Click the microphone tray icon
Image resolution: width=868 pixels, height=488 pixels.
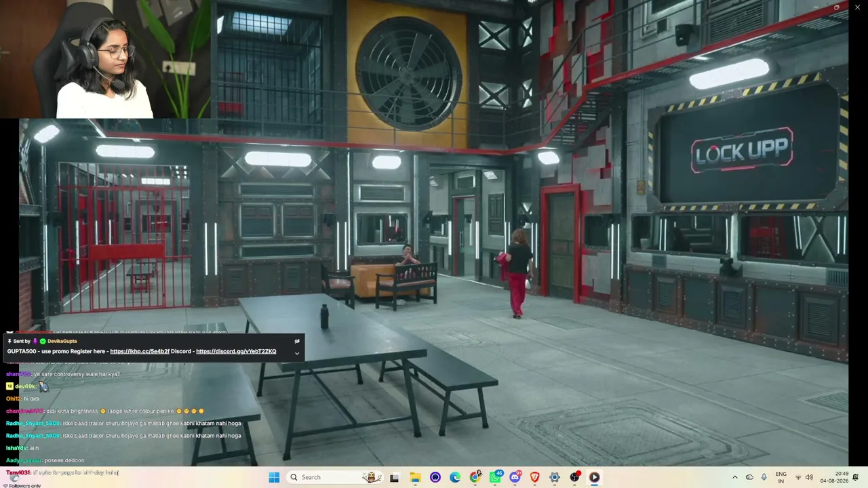point(764,477)
